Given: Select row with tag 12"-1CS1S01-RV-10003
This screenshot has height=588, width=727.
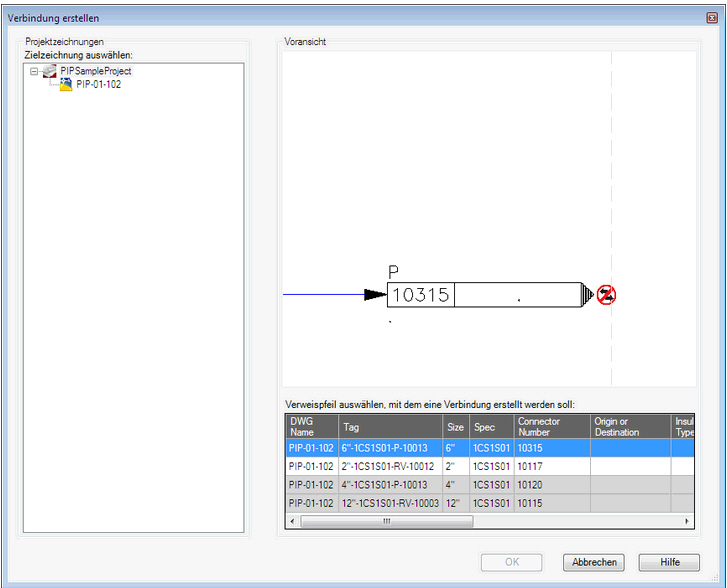Looking at the screenshot, I should coord(490,503).
